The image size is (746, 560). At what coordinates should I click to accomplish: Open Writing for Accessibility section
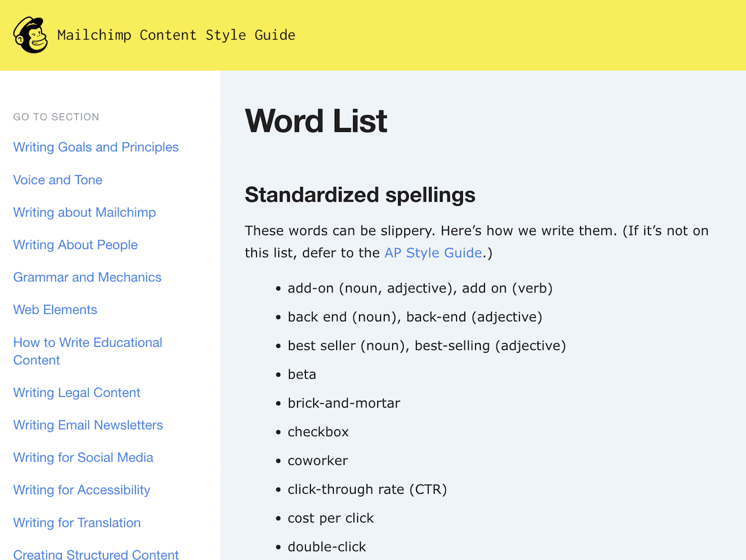[82, 490]
